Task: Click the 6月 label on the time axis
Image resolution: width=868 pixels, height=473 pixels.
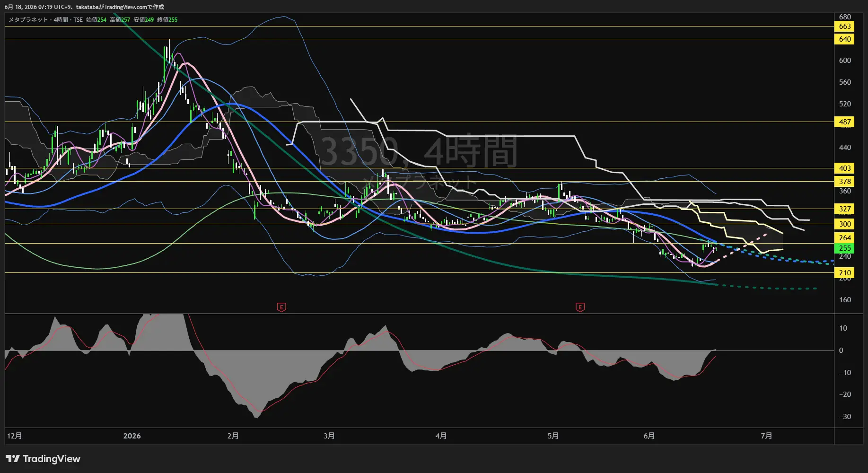Action: tap(649, 436)
